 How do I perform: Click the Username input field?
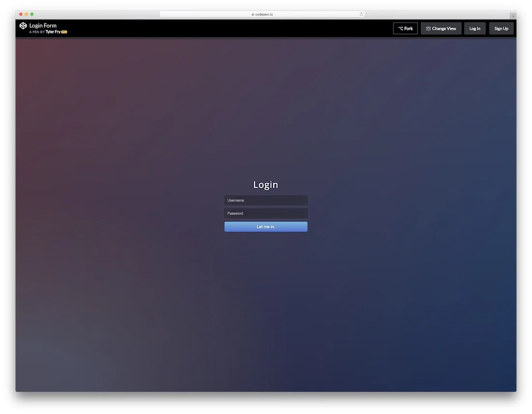click(266, 200)
